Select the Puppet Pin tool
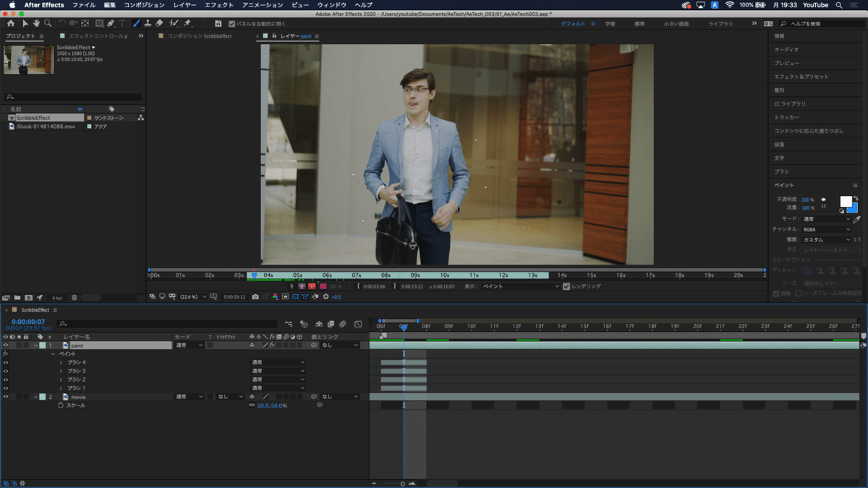Viewport: 868px width, 488px height. pyautogui.click(x=187, y=23)
